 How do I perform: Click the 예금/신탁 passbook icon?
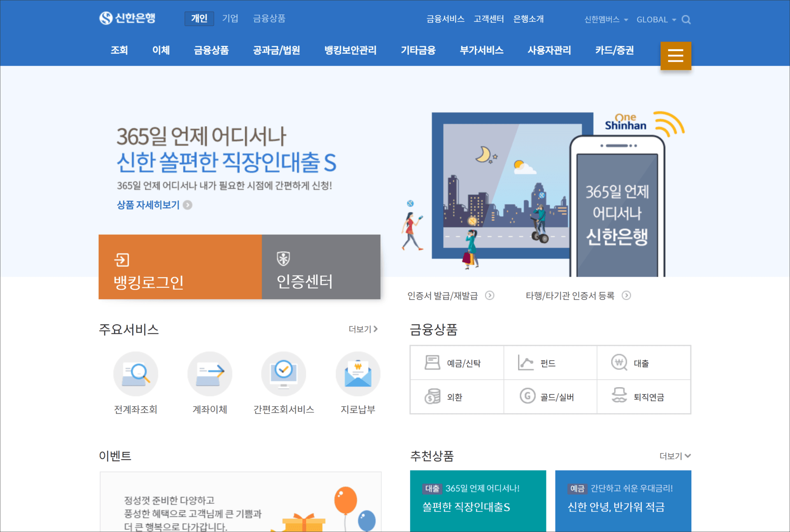tap(432, 363)
